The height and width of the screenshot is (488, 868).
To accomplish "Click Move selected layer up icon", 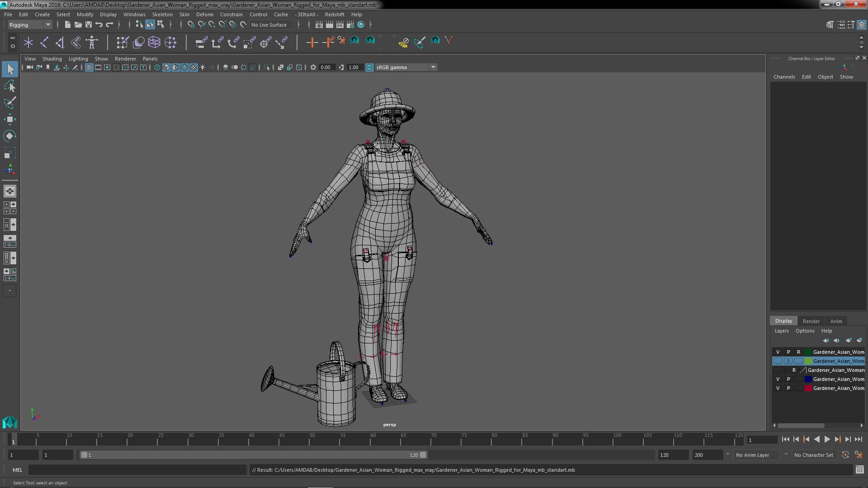I will tap(826, 340).
